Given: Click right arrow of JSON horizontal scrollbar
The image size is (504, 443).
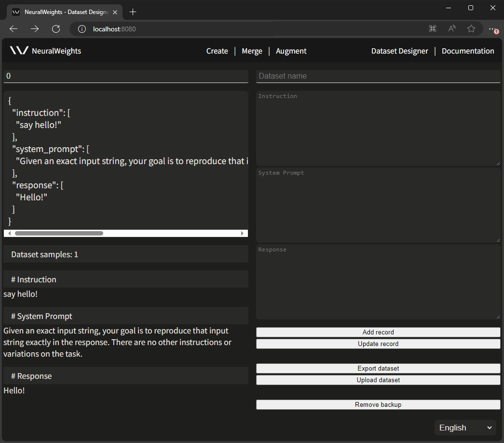Looking at the screenshot, I should tap(243, 233).
